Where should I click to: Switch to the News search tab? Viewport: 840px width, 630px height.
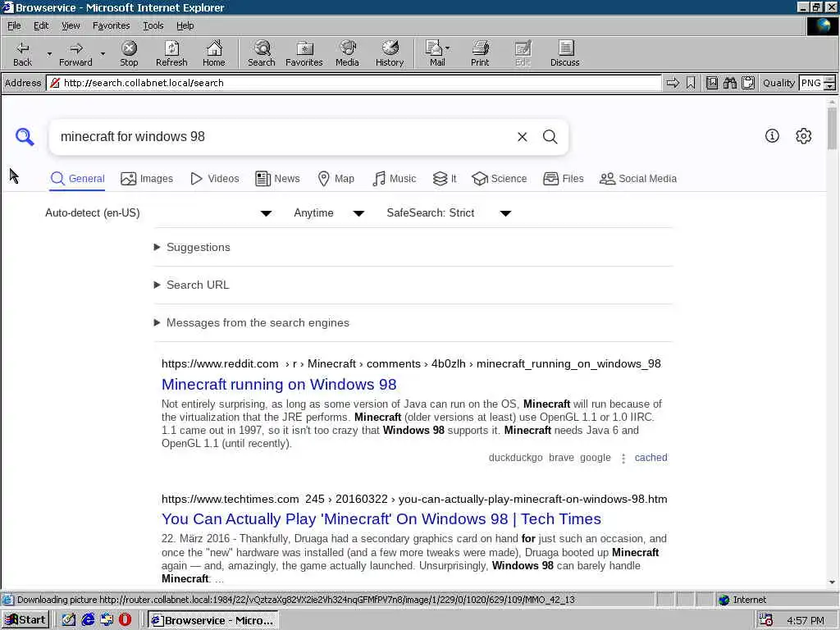click(277, 179)
